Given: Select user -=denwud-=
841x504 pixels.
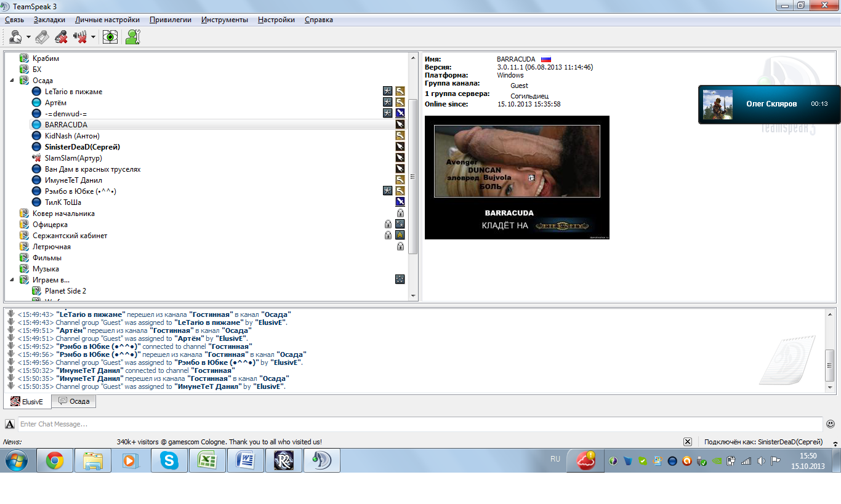Looking at the screenshot, I should pos(66,114).
